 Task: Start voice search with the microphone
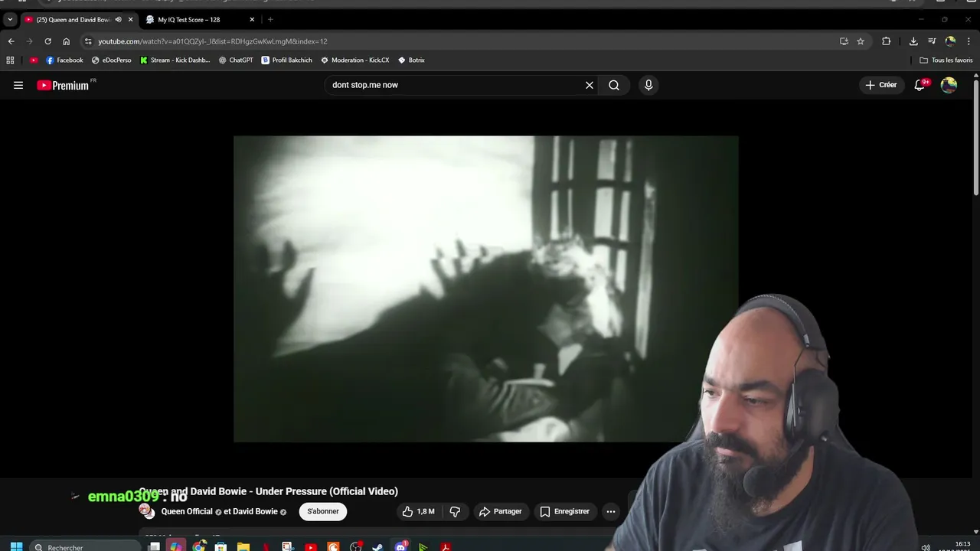(648, 85)
